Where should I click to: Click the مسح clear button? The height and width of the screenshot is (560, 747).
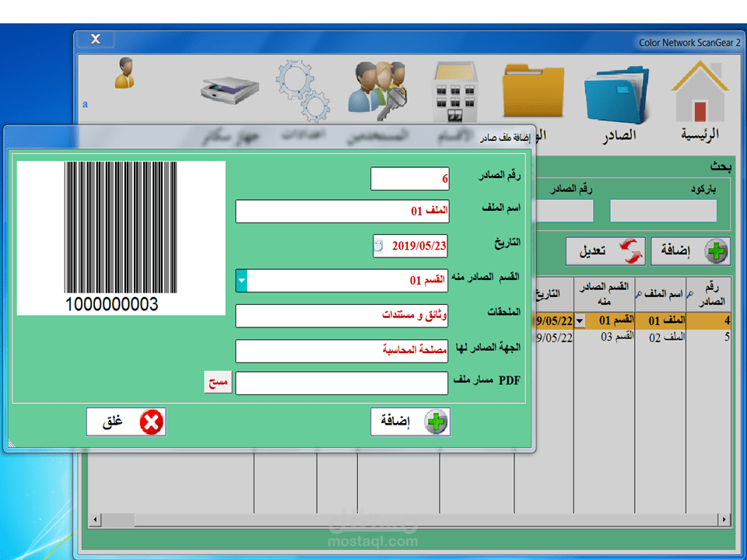click(x=218, y=383)
